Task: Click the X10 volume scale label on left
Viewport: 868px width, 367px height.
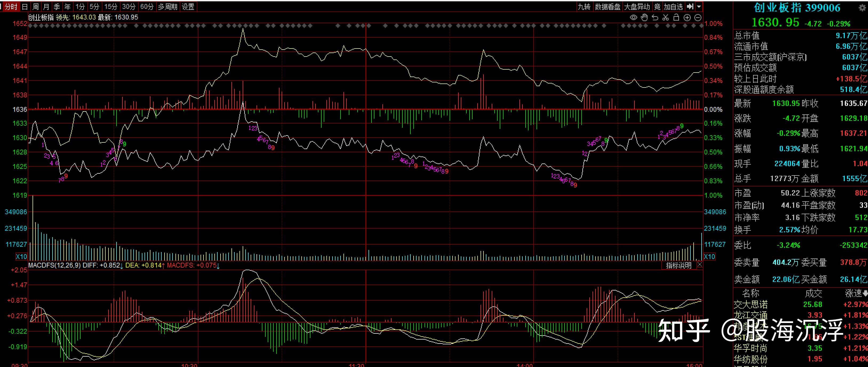Action: (x=21, y=257)
